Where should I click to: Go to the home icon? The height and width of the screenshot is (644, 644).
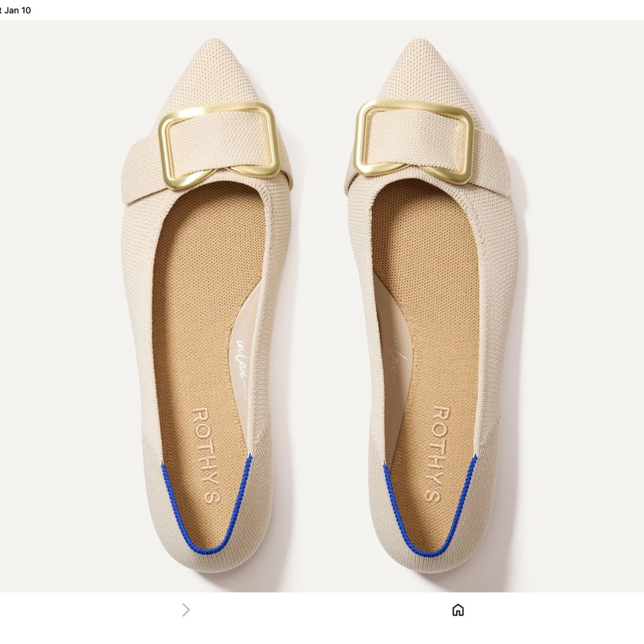pos(458,610)
